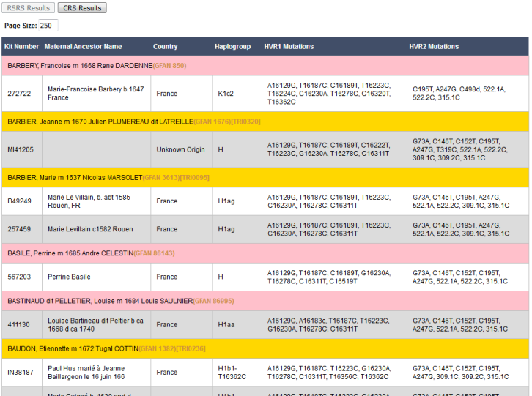Click haplogroup H in 567203 row

point(237,277)
